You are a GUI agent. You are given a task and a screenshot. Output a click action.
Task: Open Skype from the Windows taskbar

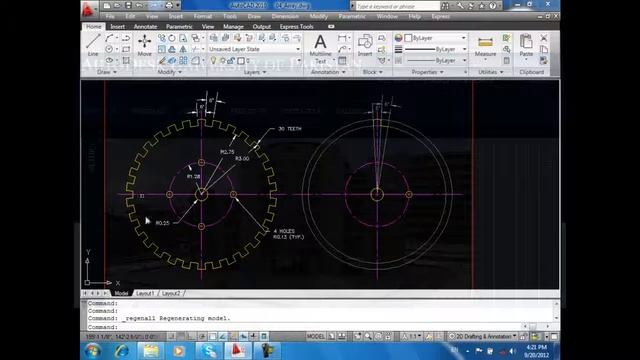[x=209, y=351]
